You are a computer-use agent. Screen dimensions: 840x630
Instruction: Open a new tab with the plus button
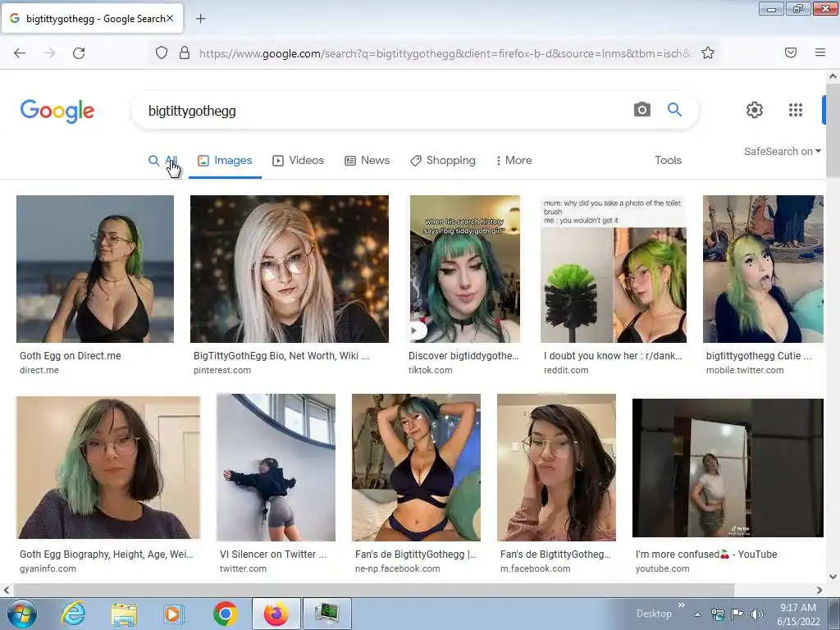[200, 19]
